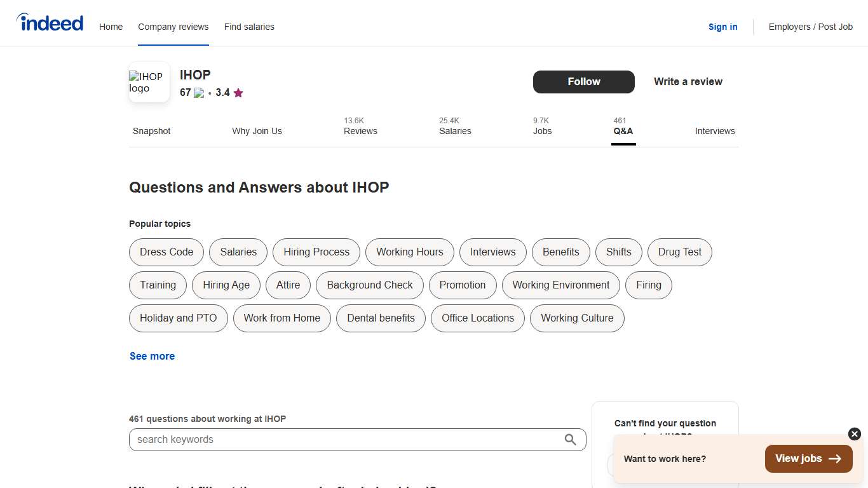Open Write a review
This screenshot has width=868, height=488.
coord(688,81)
